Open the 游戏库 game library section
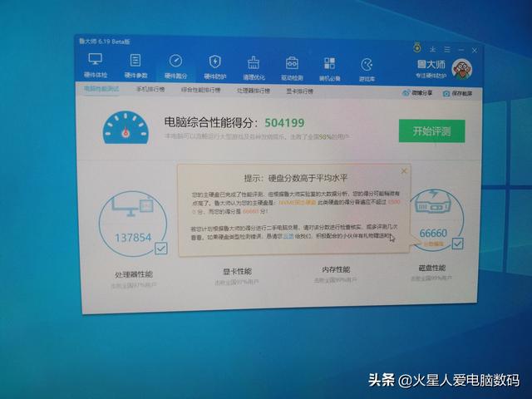The image size is (532, 399). click(x=367, y=70)
